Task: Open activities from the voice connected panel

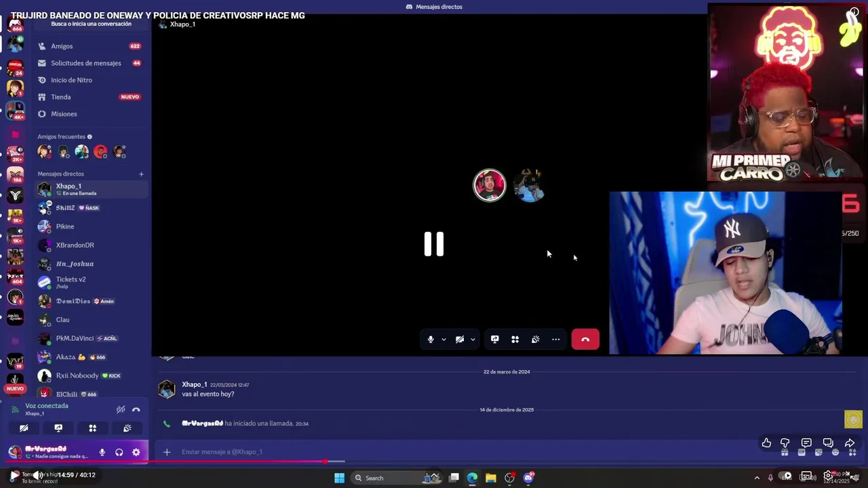Action: tap(93, 428)
